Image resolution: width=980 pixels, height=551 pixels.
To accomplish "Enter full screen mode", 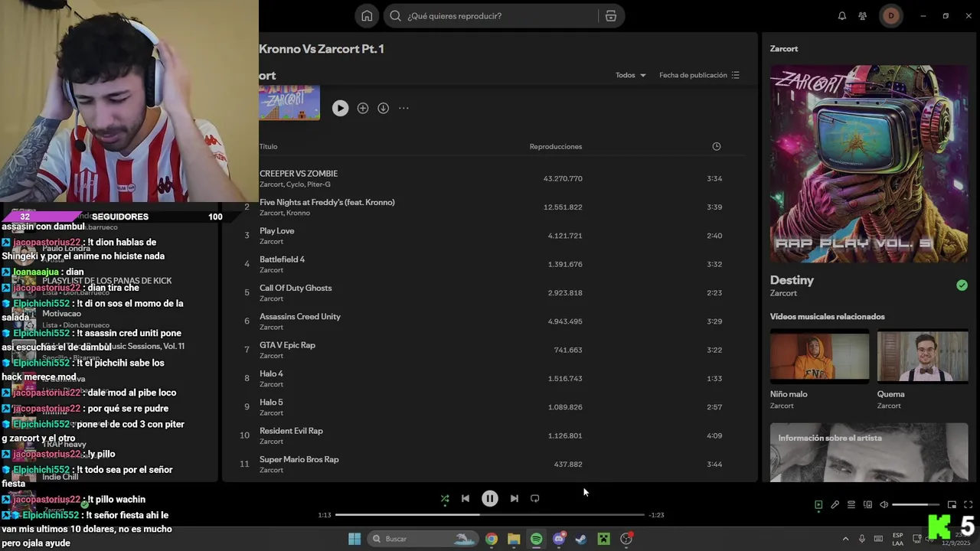I will tap(968, 505).
